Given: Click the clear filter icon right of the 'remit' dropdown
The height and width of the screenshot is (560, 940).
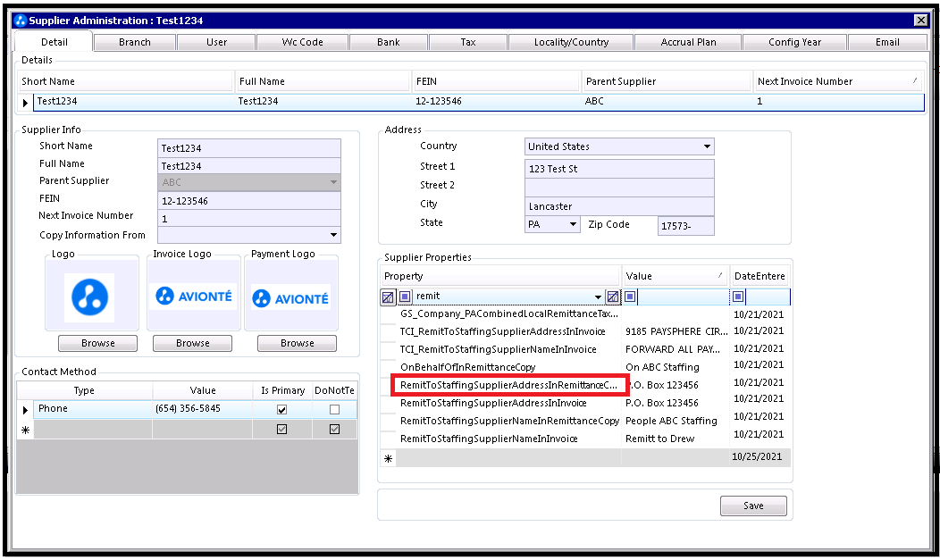Looking at the screenshot, I should click(x=612, y=297).
